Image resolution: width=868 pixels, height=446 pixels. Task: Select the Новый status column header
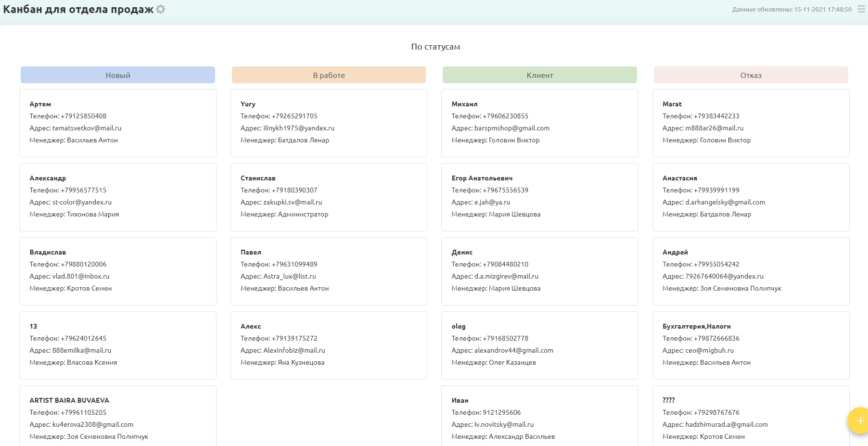point(118,75)
